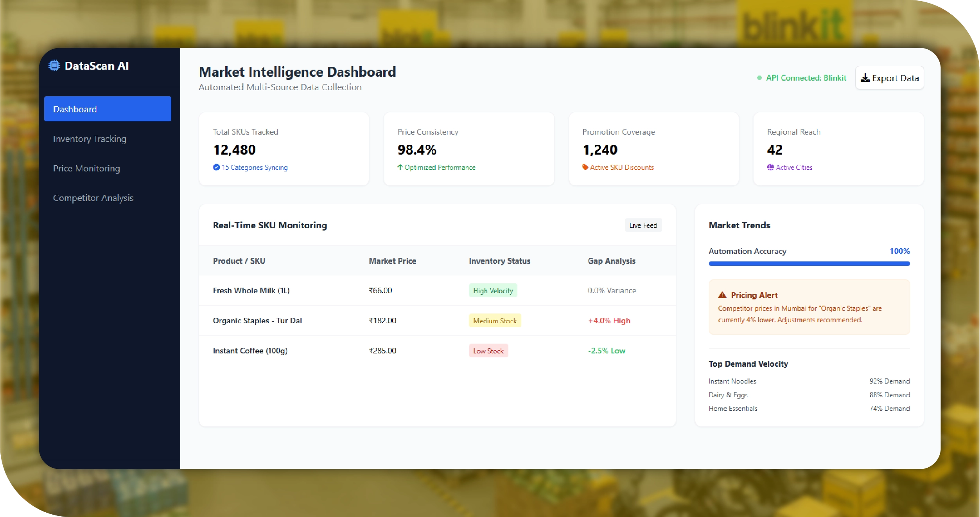
Task: Click the DataScan AI chip logo icon
Action: 54,66
